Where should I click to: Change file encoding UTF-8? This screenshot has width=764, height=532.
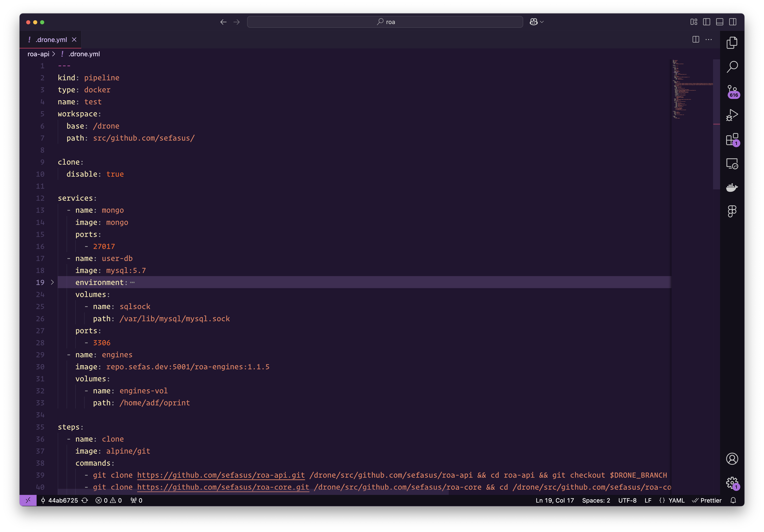point(627,500)
